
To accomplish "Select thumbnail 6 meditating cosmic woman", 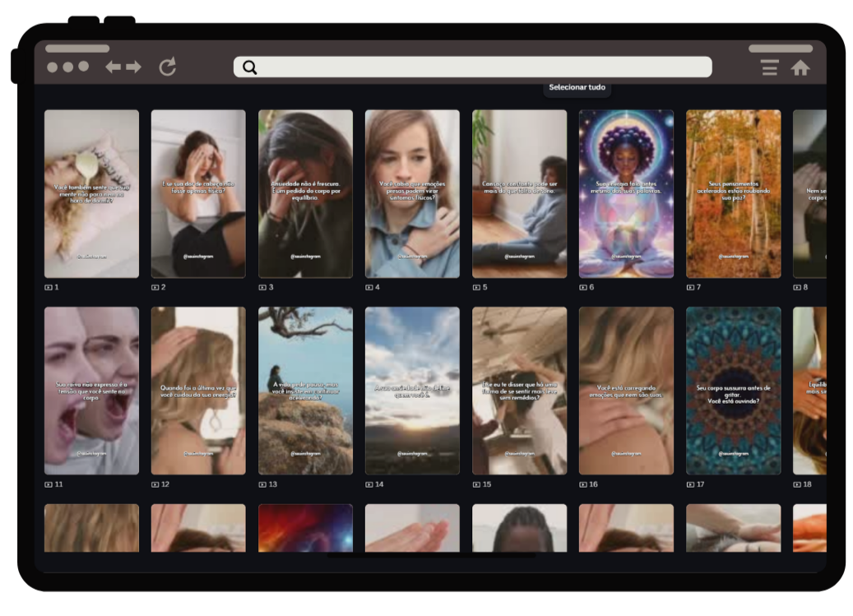I will pyautogui.click(x=626, y=194).
